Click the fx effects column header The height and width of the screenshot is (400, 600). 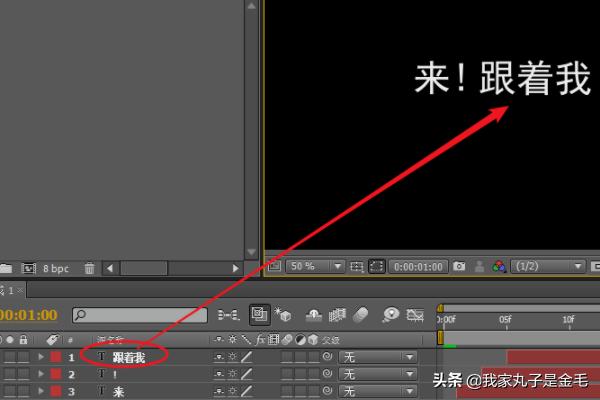(x=260, y=340)
